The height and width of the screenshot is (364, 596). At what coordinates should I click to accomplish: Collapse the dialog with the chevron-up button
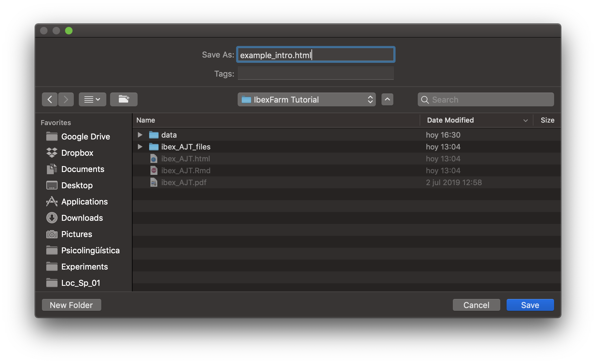(x=387, y=99)
